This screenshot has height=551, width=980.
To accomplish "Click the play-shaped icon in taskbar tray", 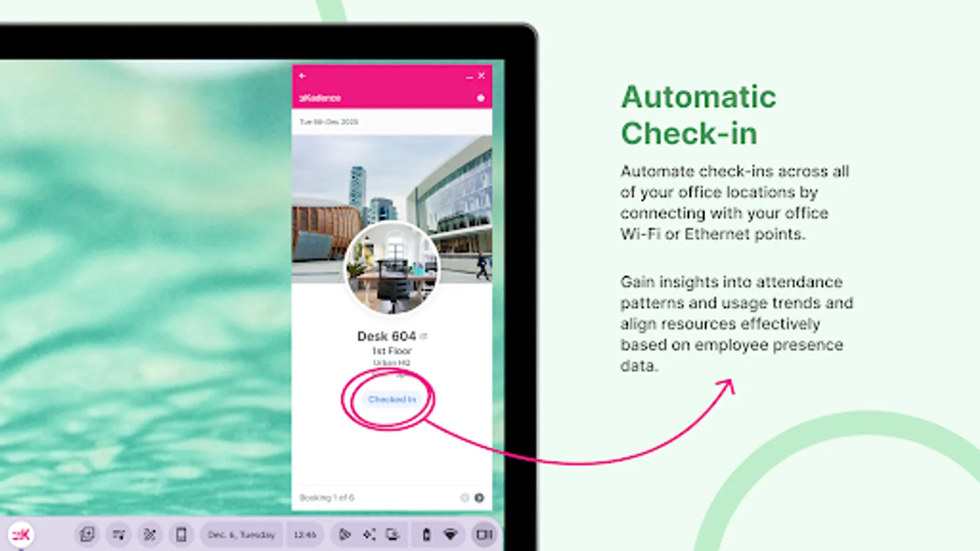I will tap(345, 534).
